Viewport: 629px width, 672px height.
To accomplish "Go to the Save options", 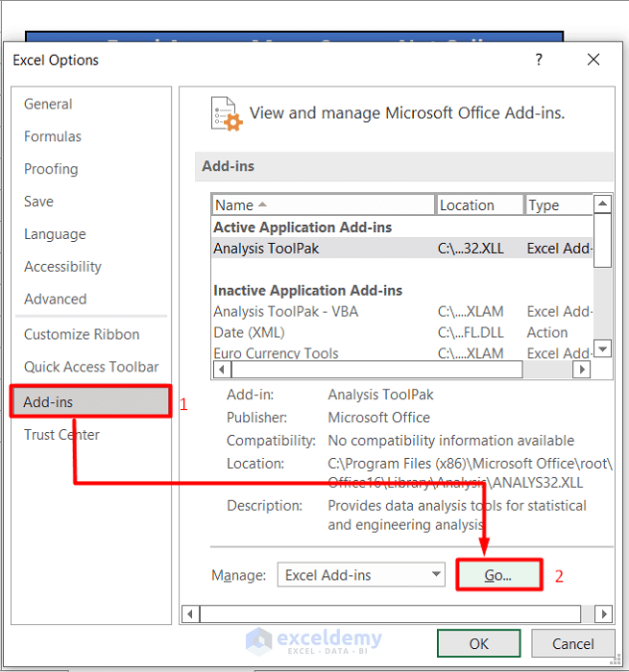I will 38,202.
